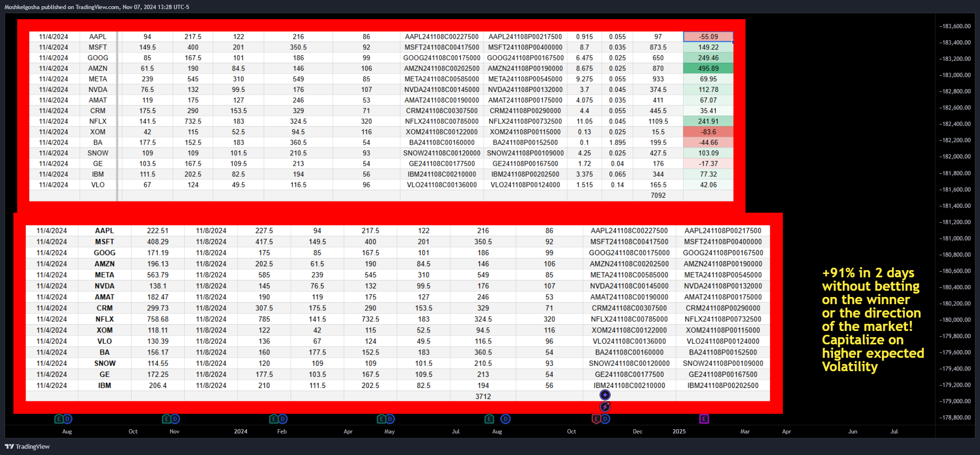Click the 249.46 cell in GOOG row
The height and width of the screenshot is (455, 980).
[708, 58]
